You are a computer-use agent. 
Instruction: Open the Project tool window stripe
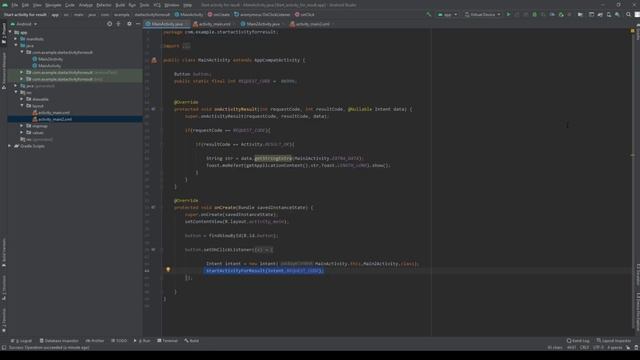(x=4, y=33)
